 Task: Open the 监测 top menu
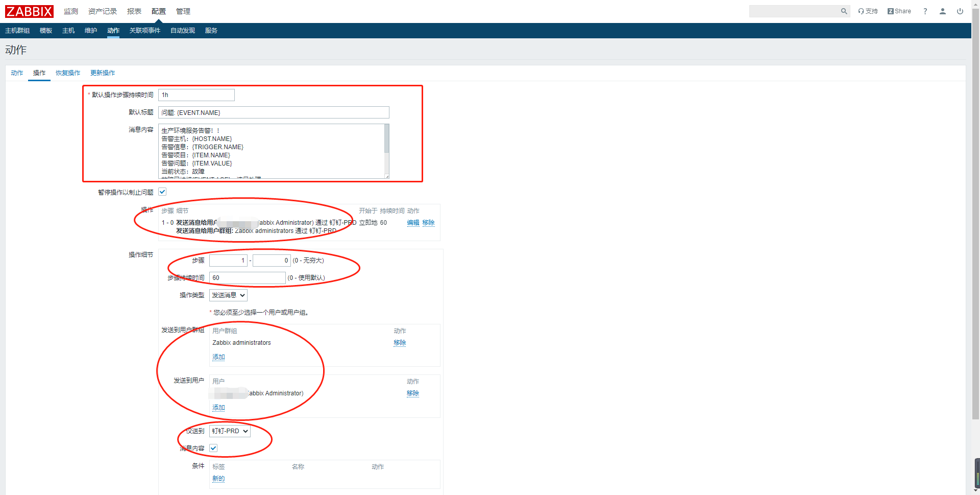[x=71, y=11]
